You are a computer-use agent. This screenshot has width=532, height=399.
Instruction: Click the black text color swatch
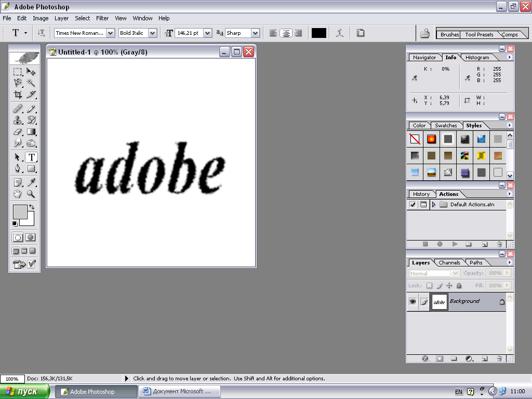(318, 33)
